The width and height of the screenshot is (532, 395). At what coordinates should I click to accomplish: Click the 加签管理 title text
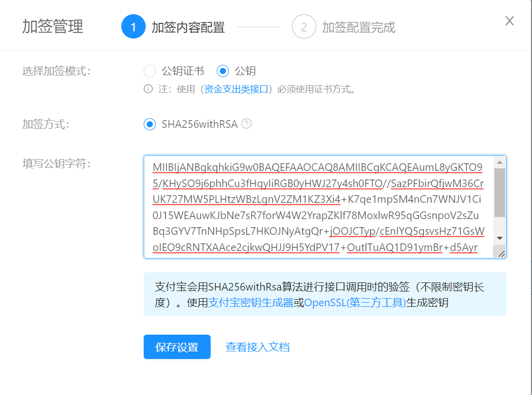tap(53, 26)
